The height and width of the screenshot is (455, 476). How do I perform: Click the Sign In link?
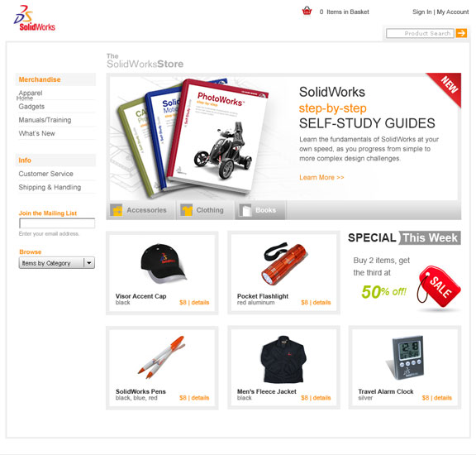[x=421, y=12]
